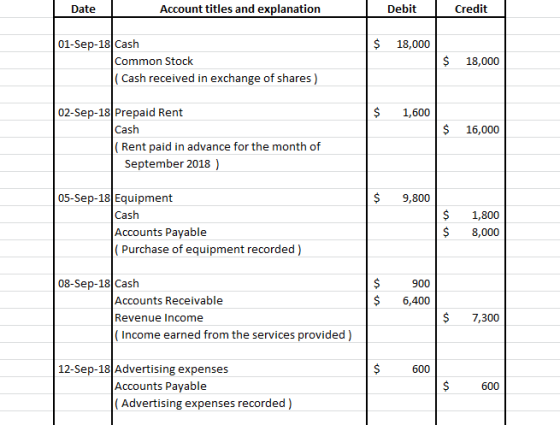
Task: Click Accounts Payable under Advertising expenses
Action: point(160,386)
